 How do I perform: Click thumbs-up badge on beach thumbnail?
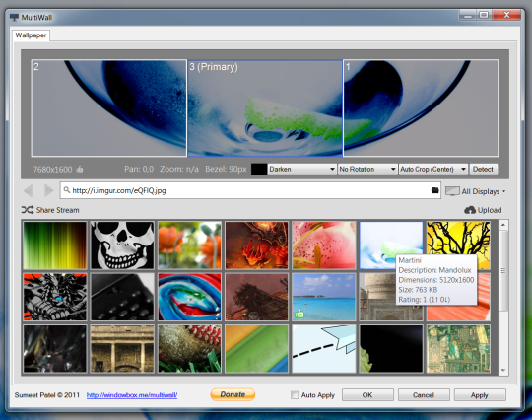[x=299, y=314]
